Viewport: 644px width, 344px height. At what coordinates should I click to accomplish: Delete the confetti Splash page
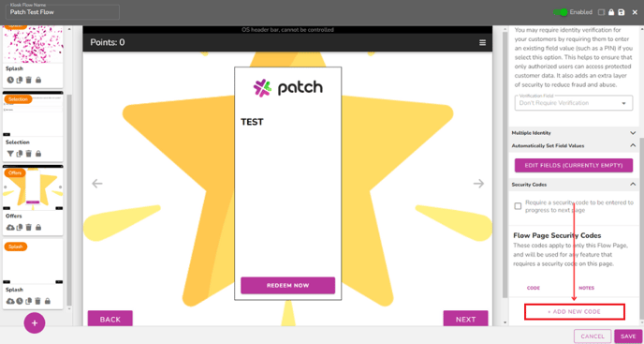click(29, 80)
